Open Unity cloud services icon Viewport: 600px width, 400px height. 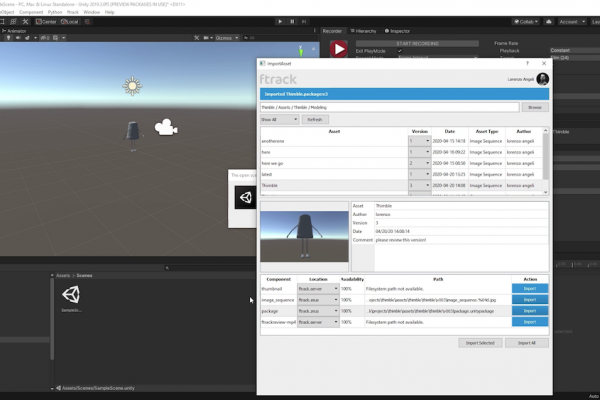pyautogui.click(x=549, y=22)
